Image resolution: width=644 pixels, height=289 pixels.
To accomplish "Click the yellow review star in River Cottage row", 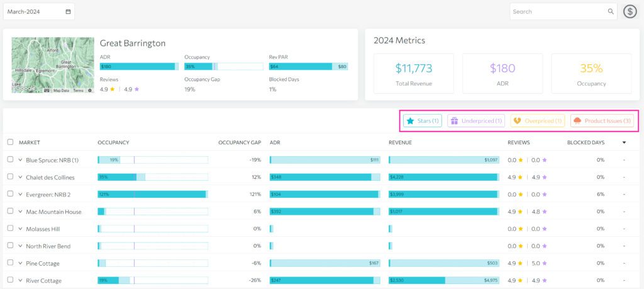I will tap(520, 280).
